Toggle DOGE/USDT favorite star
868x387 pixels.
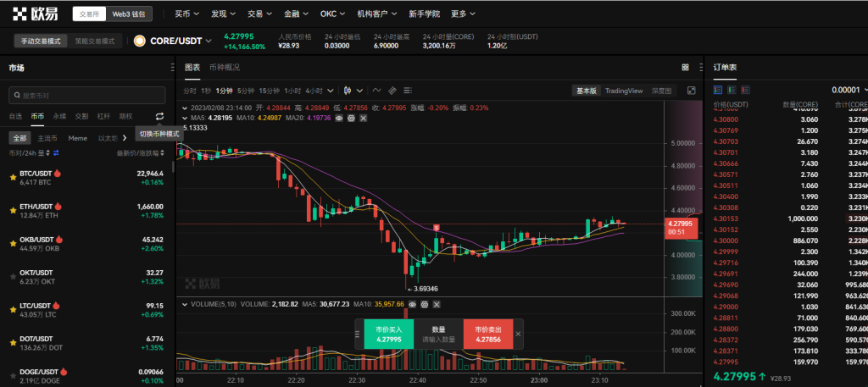[x=13, y=377]
